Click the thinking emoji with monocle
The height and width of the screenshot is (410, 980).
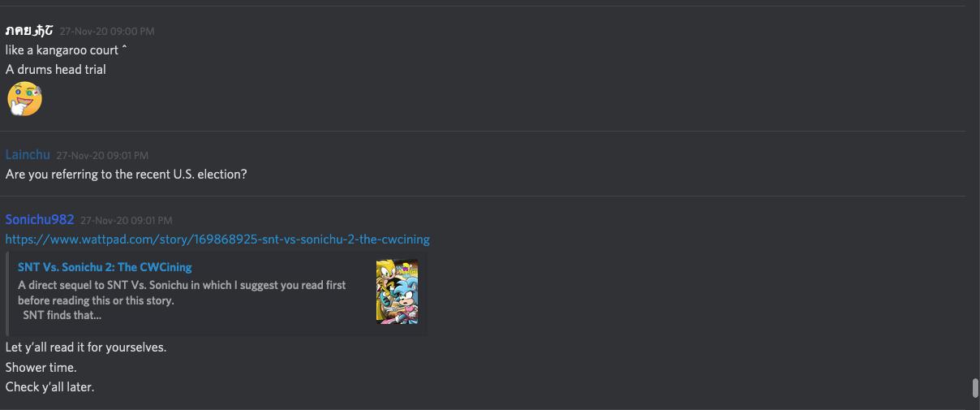pos(24,99)
